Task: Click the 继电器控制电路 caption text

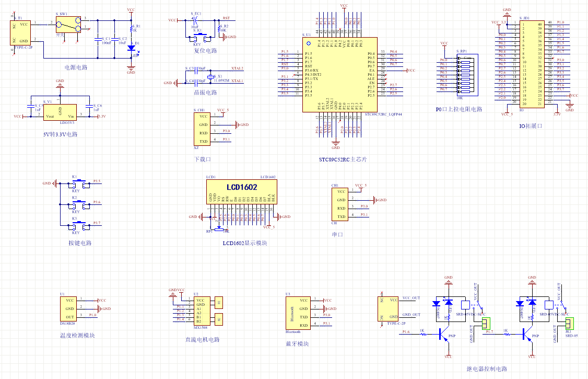Action: pyautogui.click(x=487, y=369)
